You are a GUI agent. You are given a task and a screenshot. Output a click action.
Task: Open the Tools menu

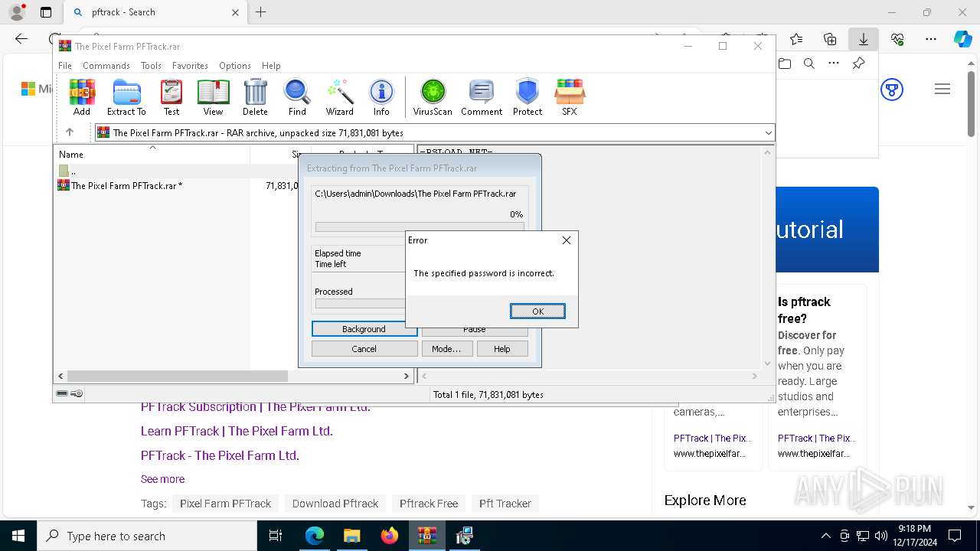(x=151, y=66)
